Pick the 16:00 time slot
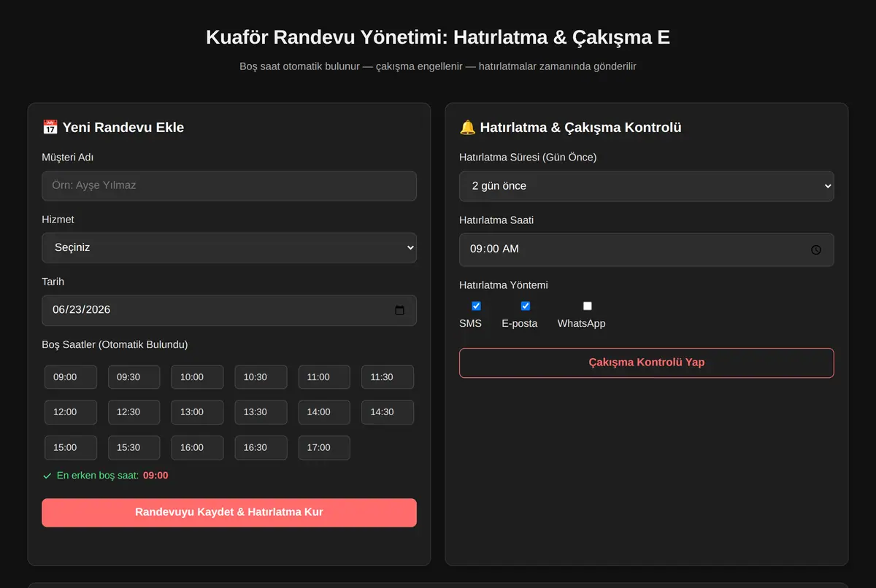876x588 pixels. (x=198, y=448)
